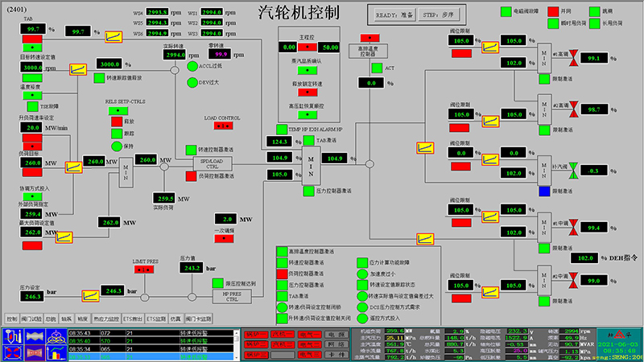Toggle the 跟踪 green indicator
The height and width of the screenshot is (362, 644).
(115, 134)
